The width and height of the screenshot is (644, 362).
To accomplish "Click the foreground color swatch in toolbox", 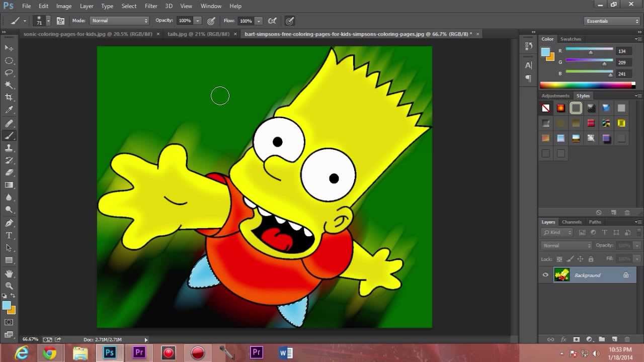I will [x=7, y=305].
